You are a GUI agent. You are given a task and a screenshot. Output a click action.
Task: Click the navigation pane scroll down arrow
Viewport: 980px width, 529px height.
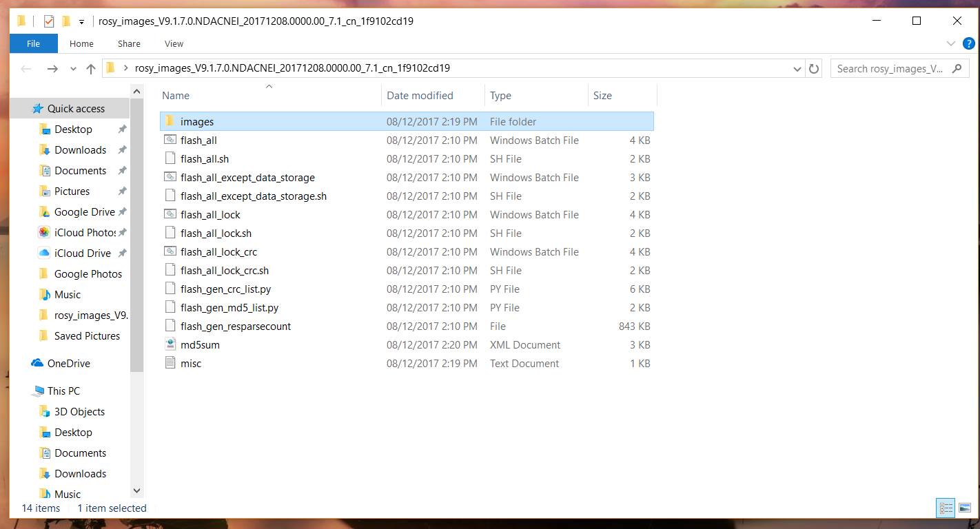pos(136,490)
